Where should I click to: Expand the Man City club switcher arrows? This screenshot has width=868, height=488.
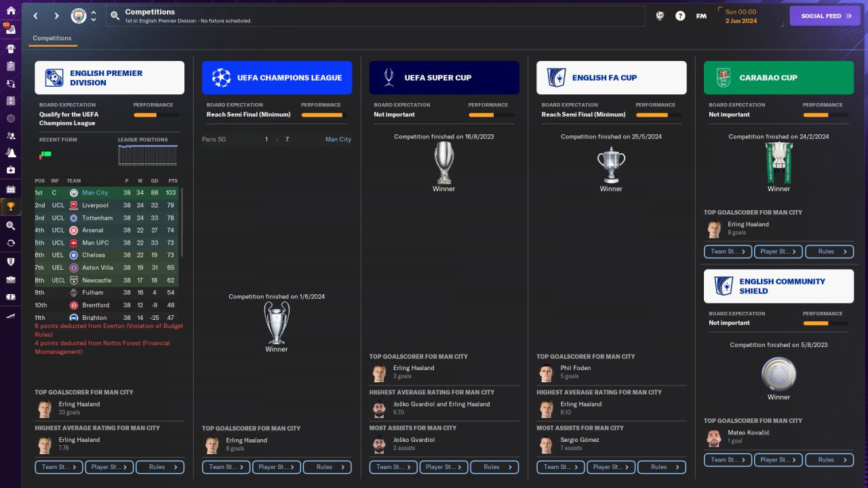coord(93,16)
